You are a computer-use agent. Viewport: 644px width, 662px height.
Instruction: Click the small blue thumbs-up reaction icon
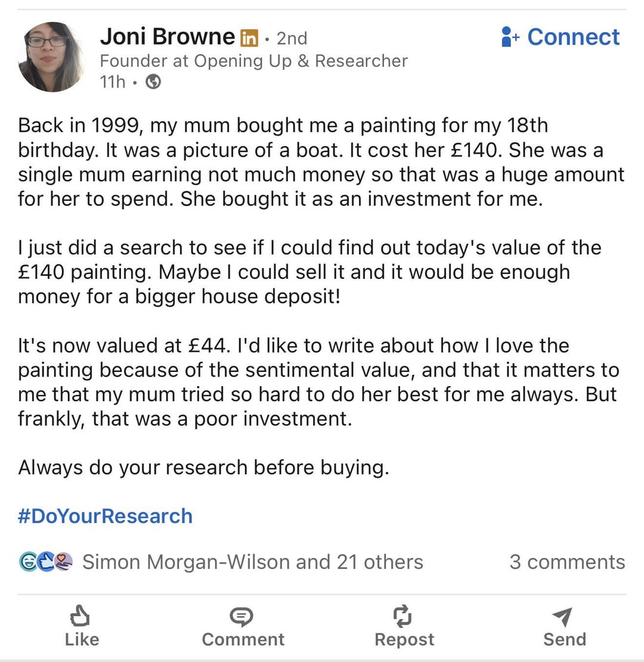coord(45,561)
